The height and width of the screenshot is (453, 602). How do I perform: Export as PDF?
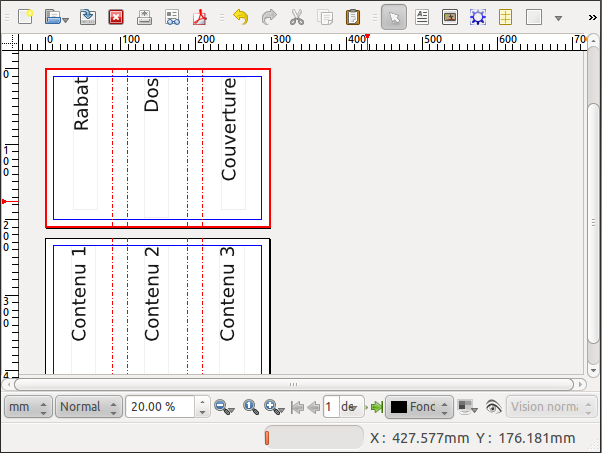point(200,17)
